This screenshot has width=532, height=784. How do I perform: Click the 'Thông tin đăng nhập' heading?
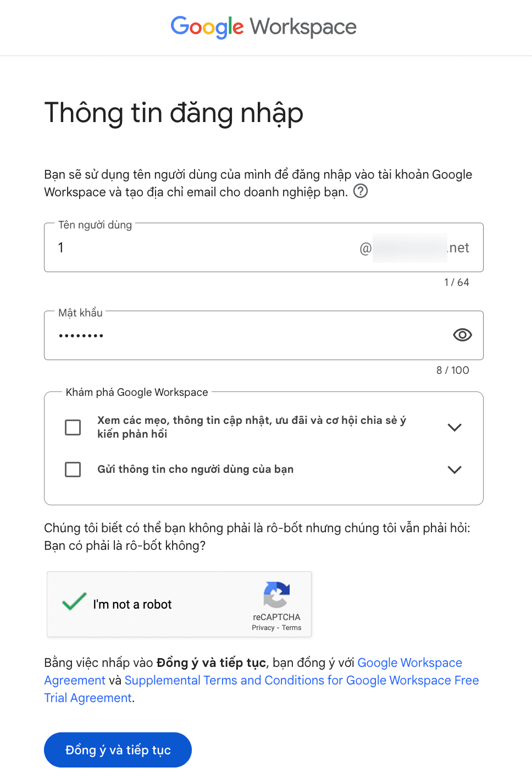pyautogui.click(x=174, y=113)
